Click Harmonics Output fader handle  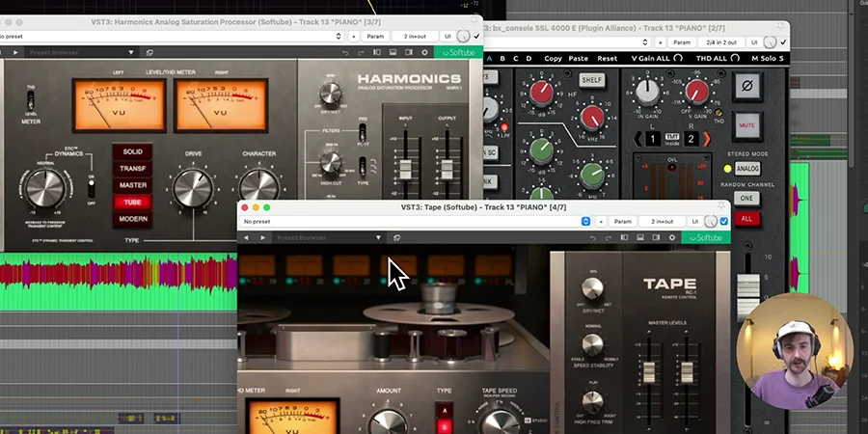tap(447, 170)
